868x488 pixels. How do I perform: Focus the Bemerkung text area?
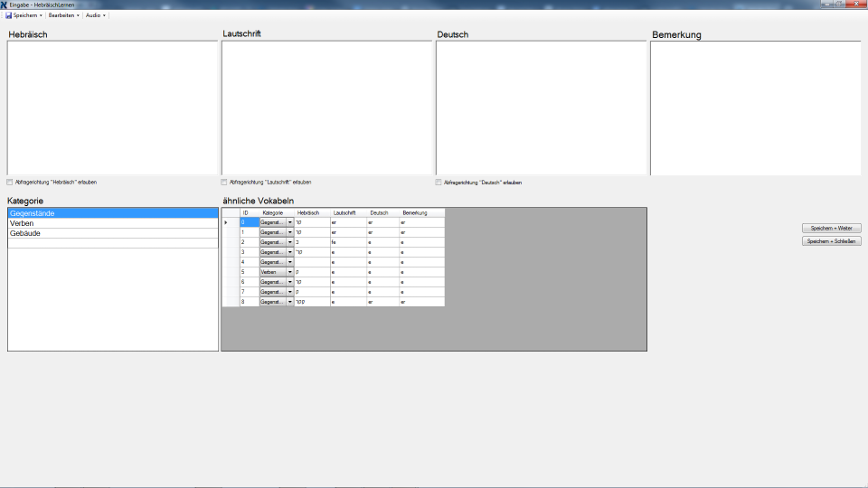click(756, 108)
